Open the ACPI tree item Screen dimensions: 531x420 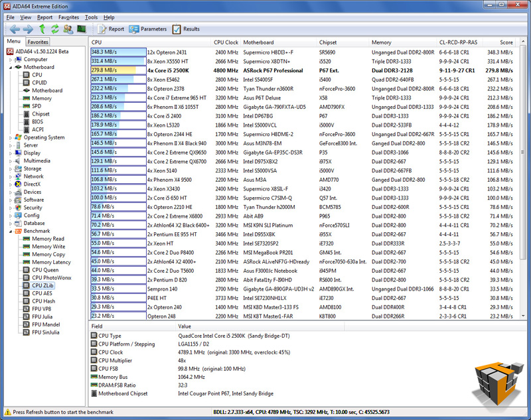coord(38,129)
